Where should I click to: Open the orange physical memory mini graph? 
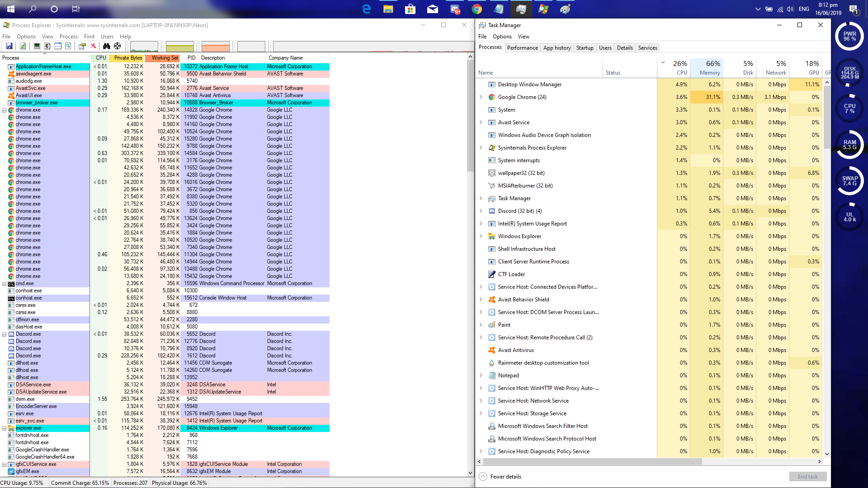coord(216,47)
